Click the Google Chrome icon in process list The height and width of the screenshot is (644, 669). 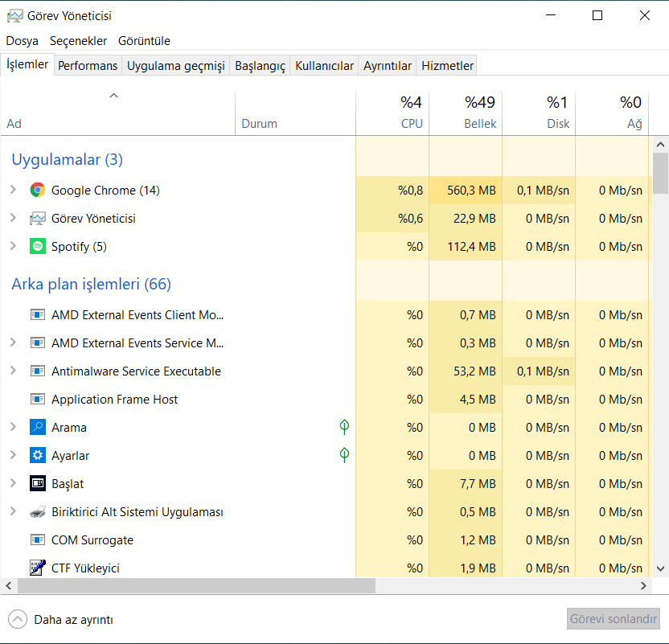click(x=37, y=191)
